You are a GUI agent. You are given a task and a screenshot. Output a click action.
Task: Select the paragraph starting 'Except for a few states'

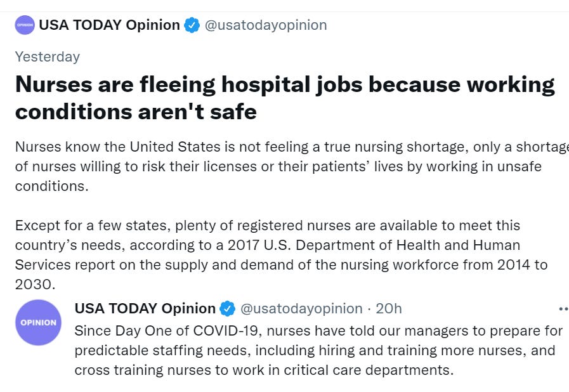click(281, 255)
